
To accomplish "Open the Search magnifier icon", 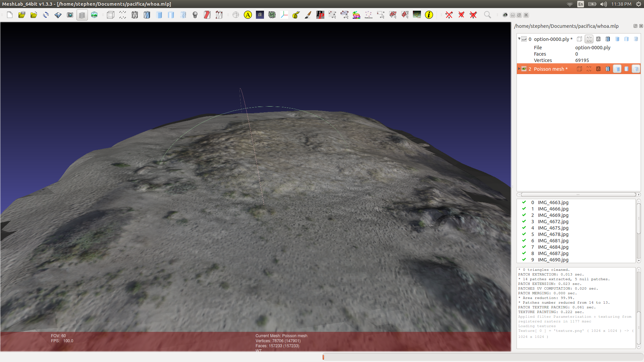I will [x=487, y=15].
